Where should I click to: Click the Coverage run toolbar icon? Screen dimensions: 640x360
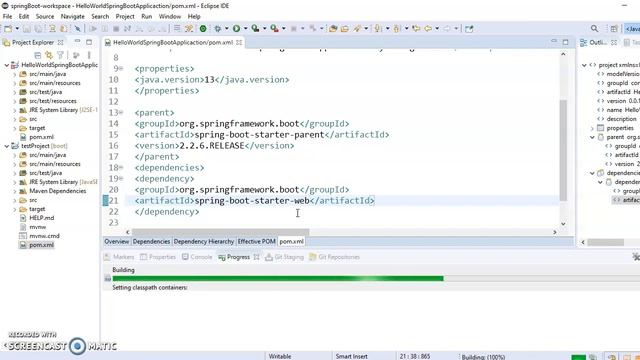click(x=256, y=29)
